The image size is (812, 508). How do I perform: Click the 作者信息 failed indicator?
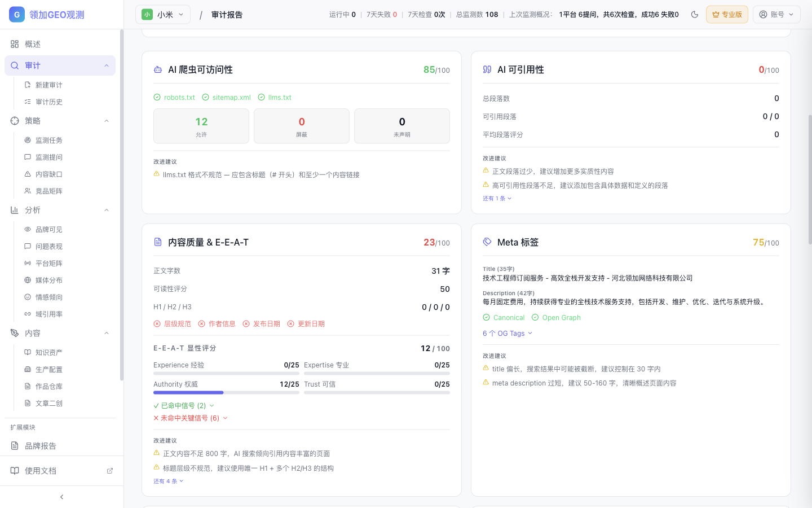217,323
